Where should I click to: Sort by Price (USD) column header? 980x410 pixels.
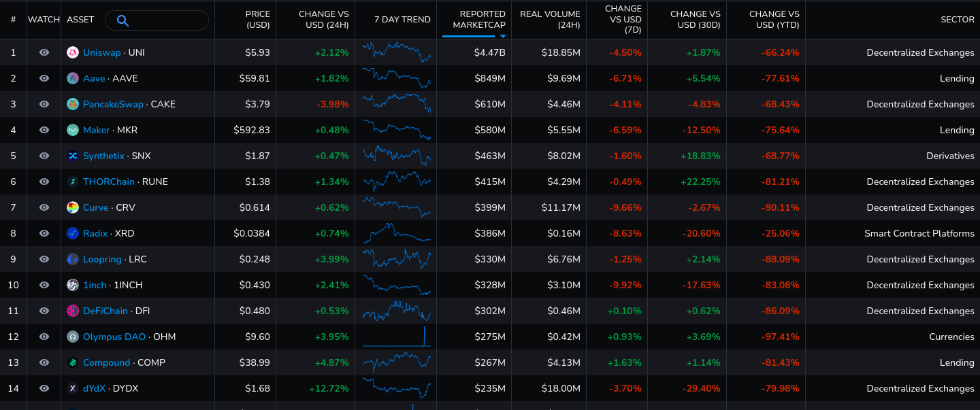point(258,20)
